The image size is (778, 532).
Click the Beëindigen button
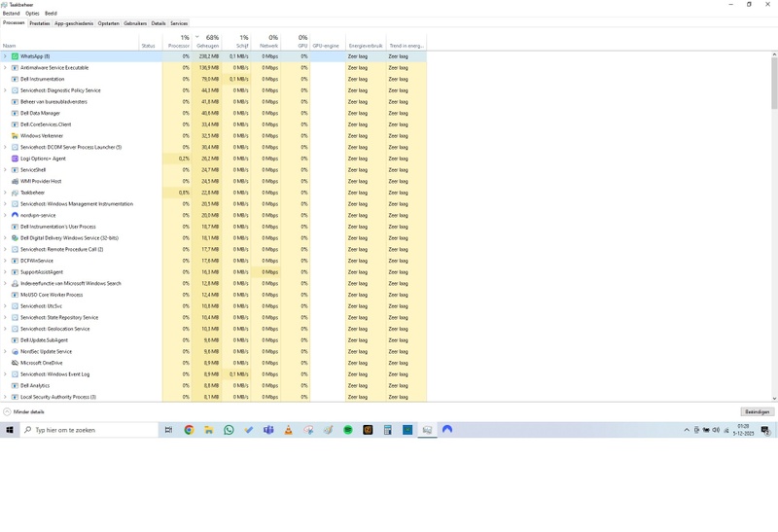coord(758,412)
